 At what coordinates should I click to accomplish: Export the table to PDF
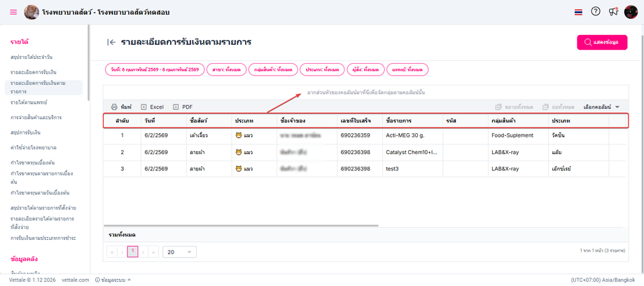point(183,107)
